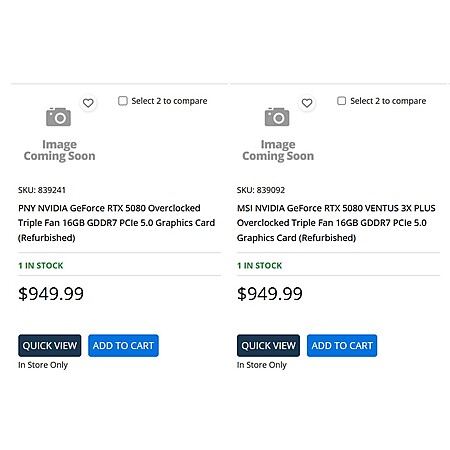The height and width of the screenshot is (450, 450).
Task: Click PNY 'Image Coming Soon' thumbnail text
Action: (59, 150)
